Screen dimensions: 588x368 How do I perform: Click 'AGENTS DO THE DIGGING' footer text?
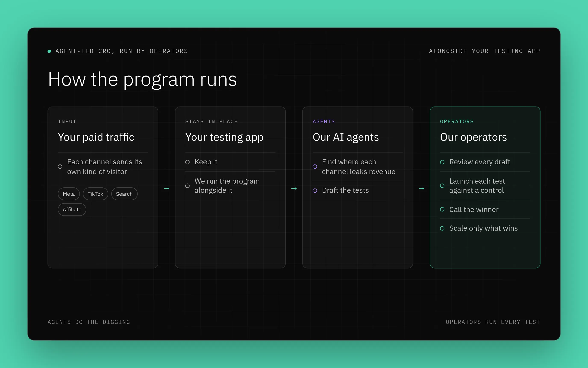tap(89, 322)
